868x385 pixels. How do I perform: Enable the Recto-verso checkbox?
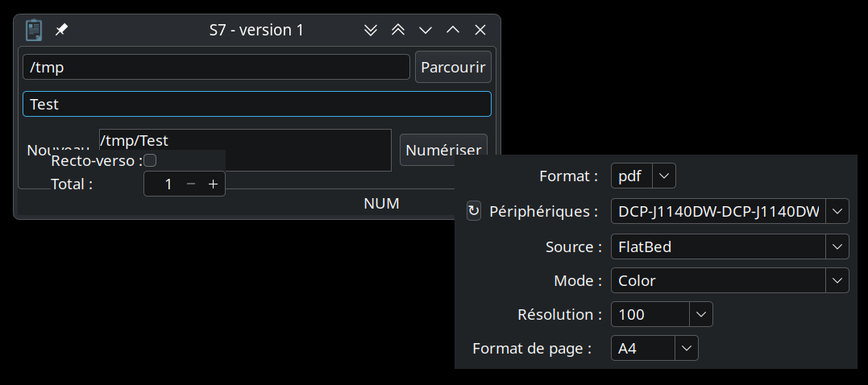(150, 160)
